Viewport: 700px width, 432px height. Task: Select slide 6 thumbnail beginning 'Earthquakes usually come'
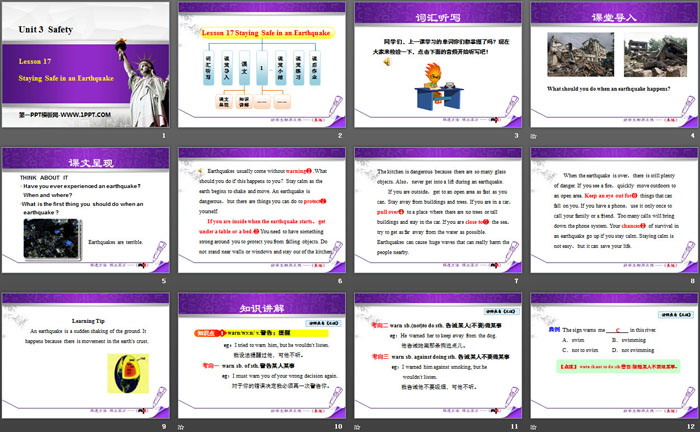pyautogui.click(x=262, y=210)
